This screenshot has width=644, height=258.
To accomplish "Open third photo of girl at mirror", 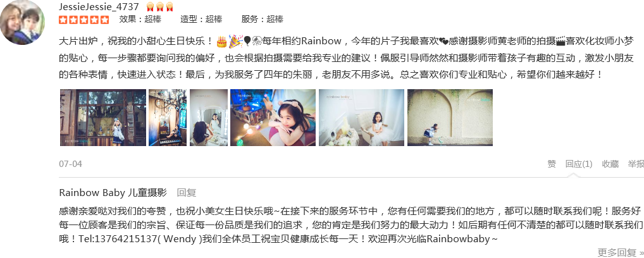I will [209, 118].
